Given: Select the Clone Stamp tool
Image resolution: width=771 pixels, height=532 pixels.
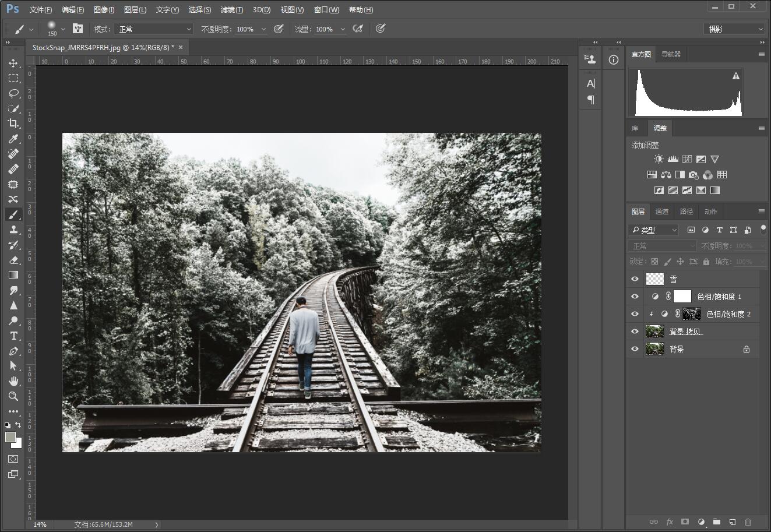Looking at the screenshot, I should tap(13, 230).
